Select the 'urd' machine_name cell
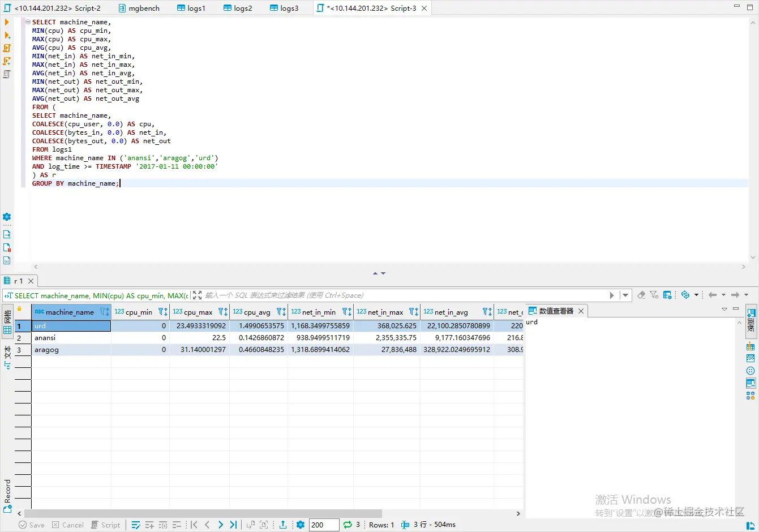The height and width of the screenshot is (532, 759). 71,326
